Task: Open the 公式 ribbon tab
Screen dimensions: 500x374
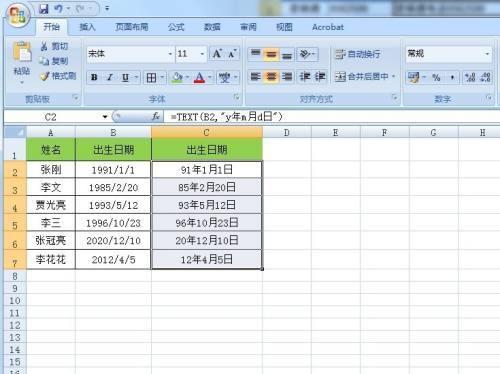Action: coord(176,27)
